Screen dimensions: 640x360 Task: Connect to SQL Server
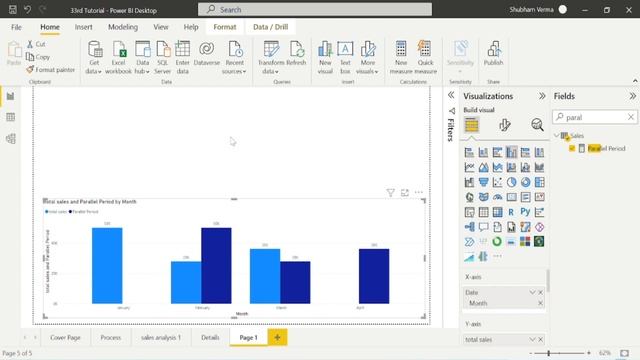point(162,58)
